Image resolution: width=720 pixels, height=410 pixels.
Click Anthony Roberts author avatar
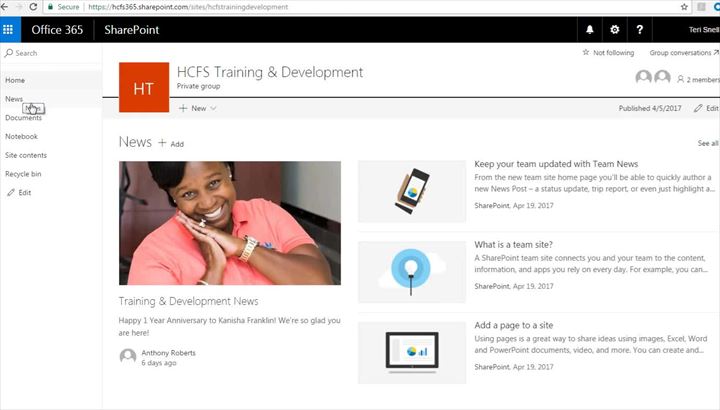[x=127, y=357]
